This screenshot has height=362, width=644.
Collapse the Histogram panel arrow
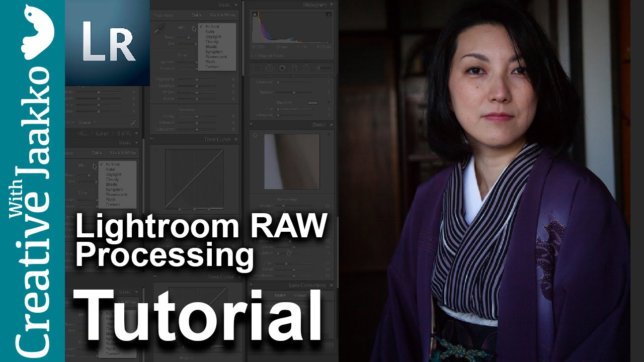click(331, 5)
